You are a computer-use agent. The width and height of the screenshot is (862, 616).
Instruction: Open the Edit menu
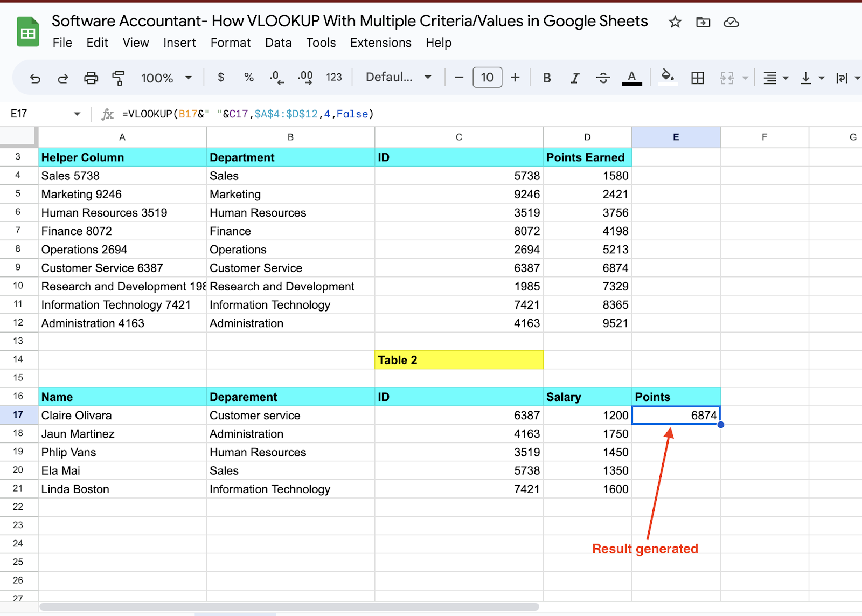pyautogui.click(x=98, y=43)
